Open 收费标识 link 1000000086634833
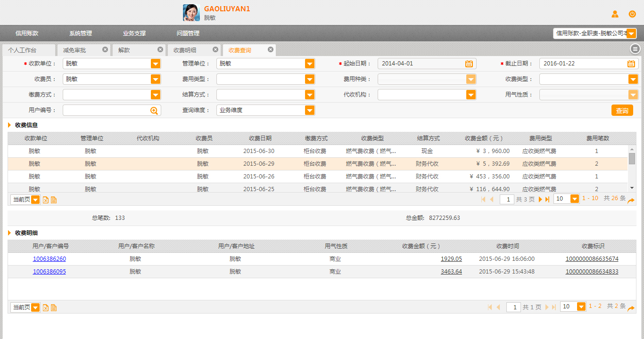This screenshot has height=339, width=644. 592,272
